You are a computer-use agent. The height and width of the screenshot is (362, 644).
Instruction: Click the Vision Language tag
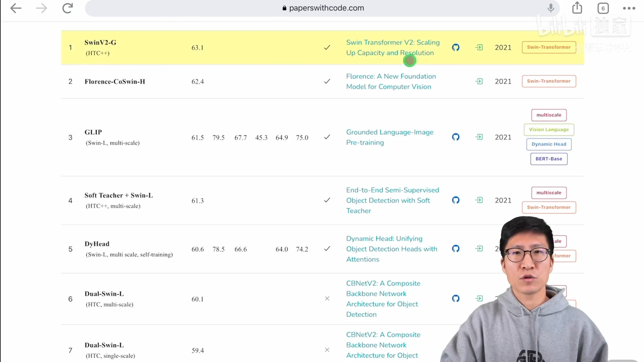coord(549,130)
